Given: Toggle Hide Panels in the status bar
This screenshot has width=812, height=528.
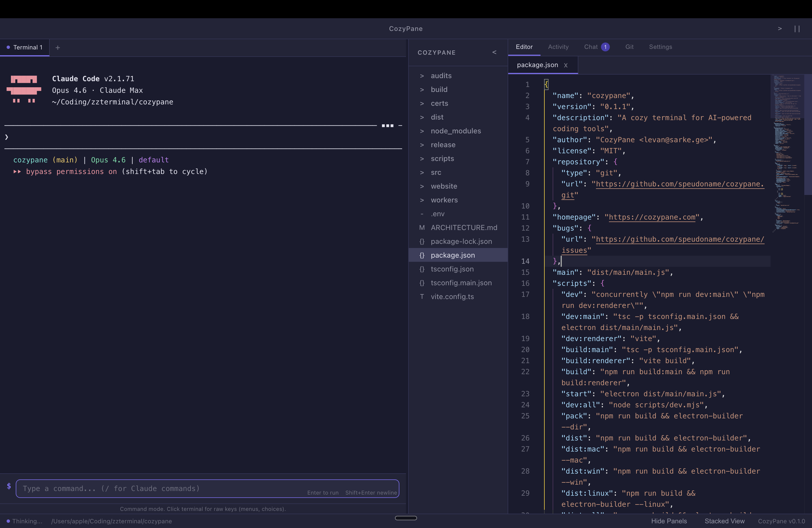Looking at the screenshot, I should point(669,521).
